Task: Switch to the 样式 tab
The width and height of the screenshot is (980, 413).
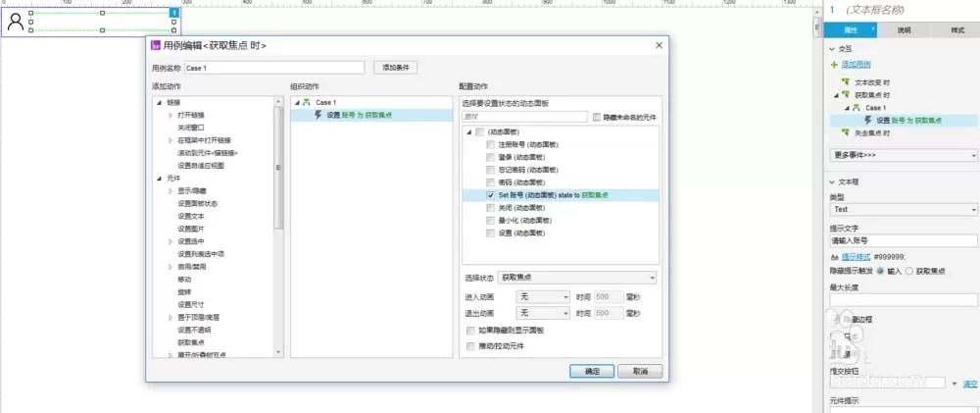Action: coord(956,30)
